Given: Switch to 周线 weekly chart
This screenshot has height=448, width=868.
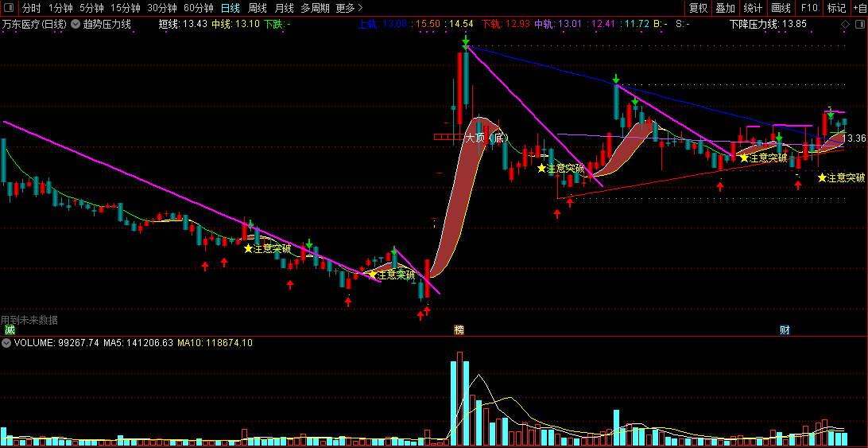Looking at the screenshot, I should point(257,8).
